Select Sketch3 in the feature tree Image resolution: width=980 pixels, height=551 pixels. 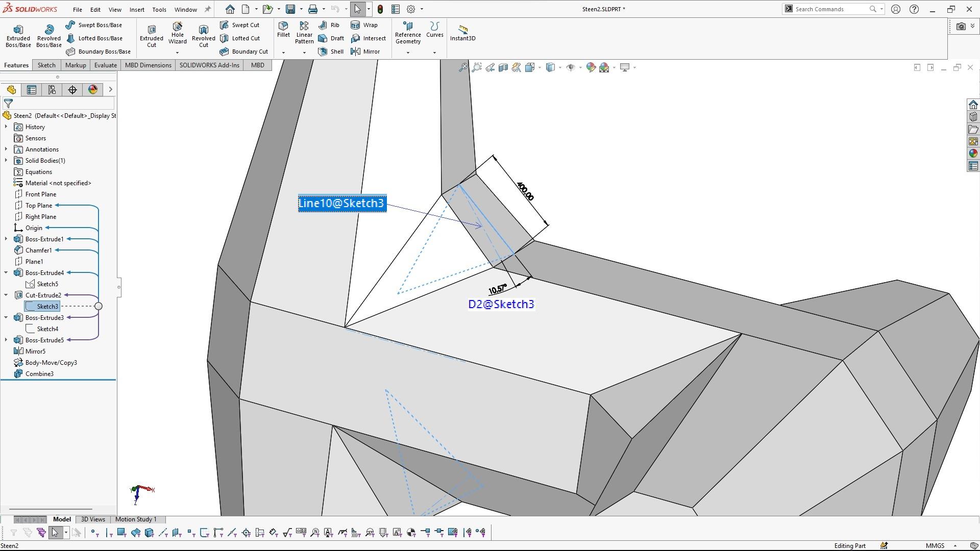[x=47, y=307]
